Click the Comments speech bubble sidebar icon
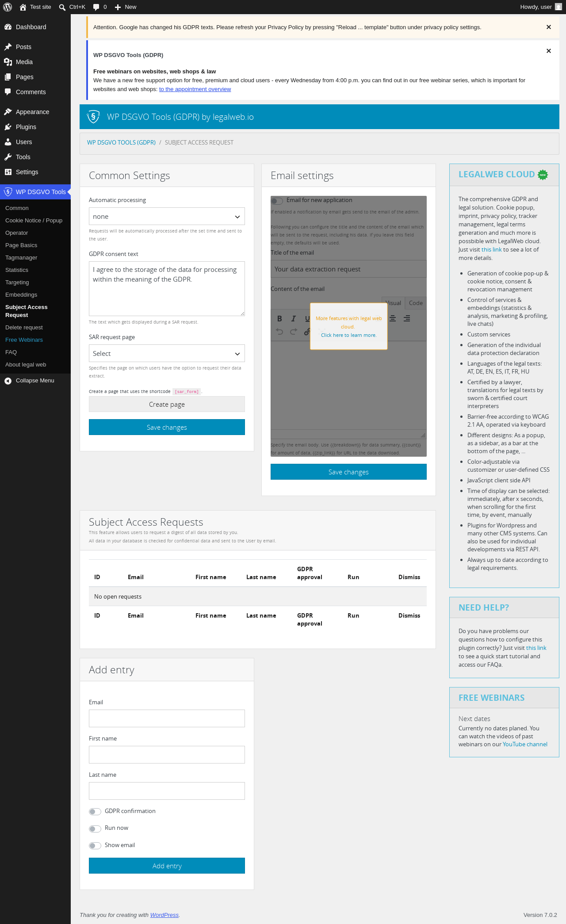Image resolution: width=566 pixels, height=924 pixels. (x=8, y=92)
